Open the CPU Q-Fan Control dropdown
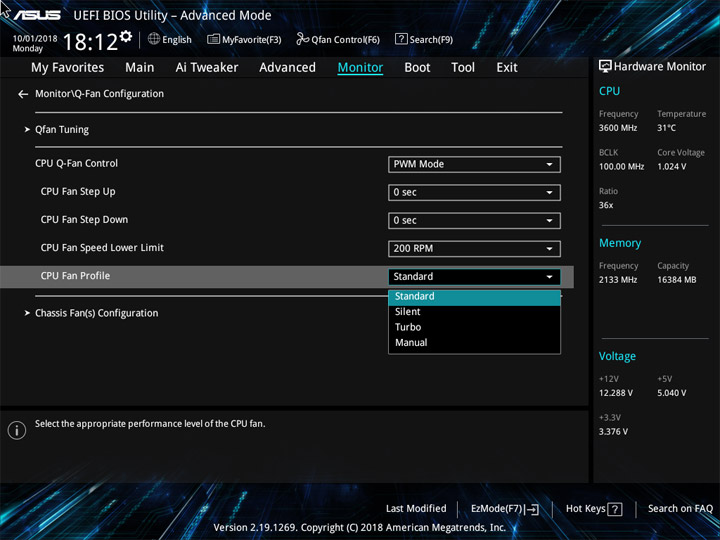 coord(474,164)
